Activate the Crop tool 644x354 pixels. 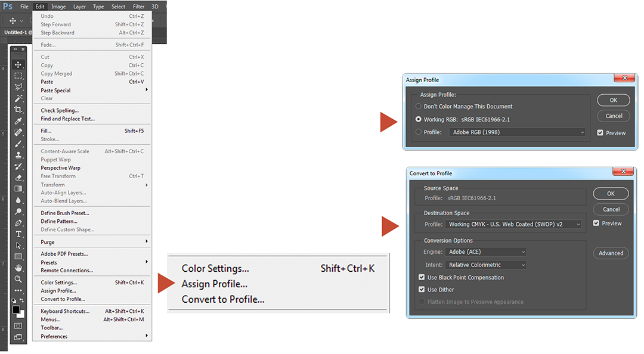click(18, 110)
